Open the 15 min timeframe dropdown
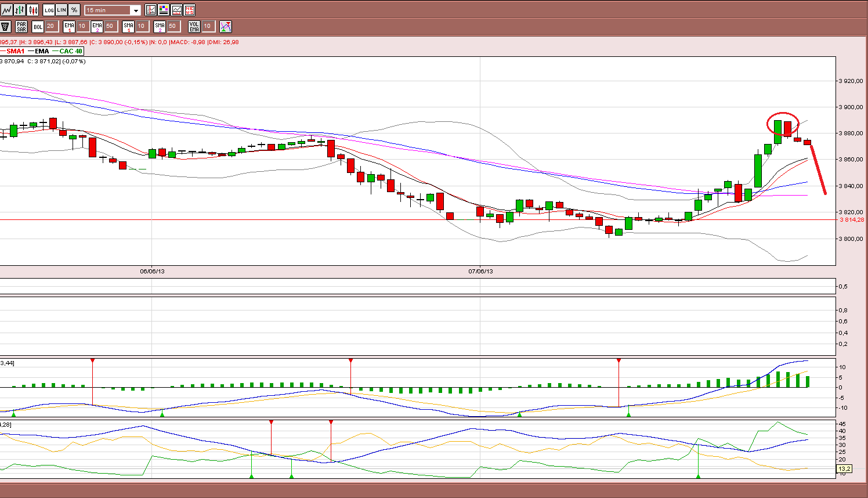The image size is (868, 498). 113,10
